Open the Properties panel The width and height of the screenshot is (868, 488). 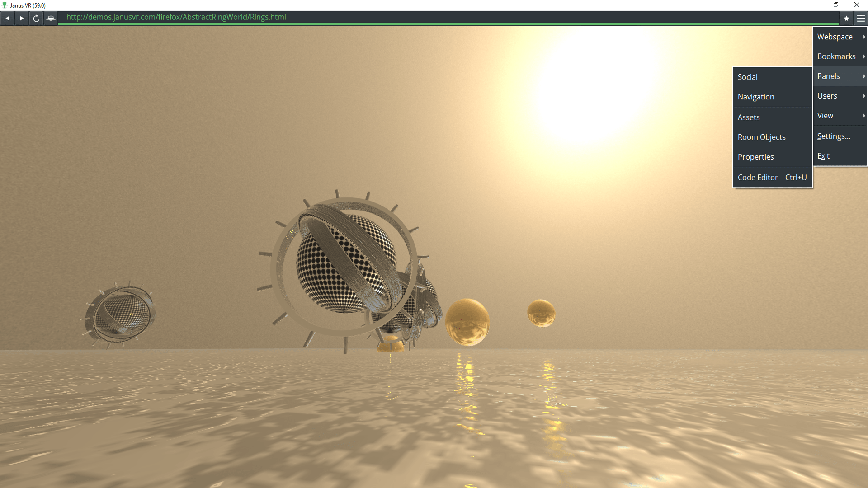point(755,157)
